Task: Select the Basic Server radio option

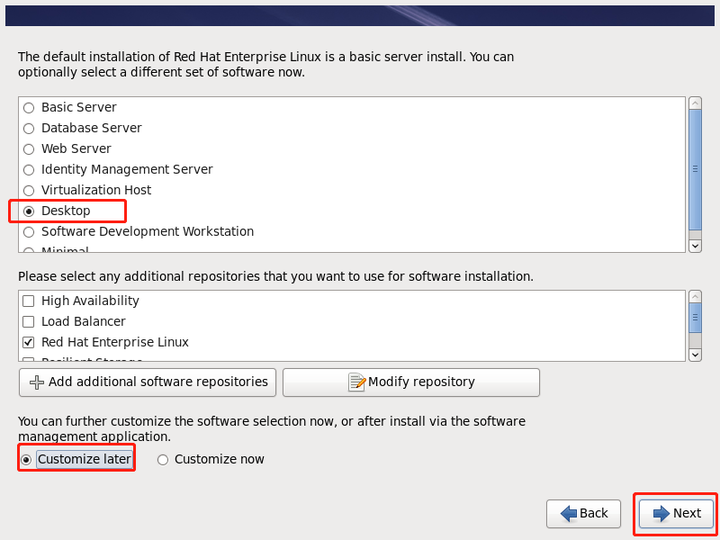Action: pos(28,108)
